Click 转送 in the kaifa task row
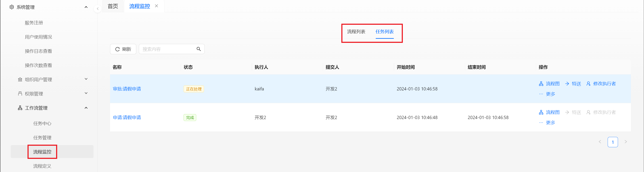Image resolution: width=644 pixels, height=172 pixels. coord(573,84)
